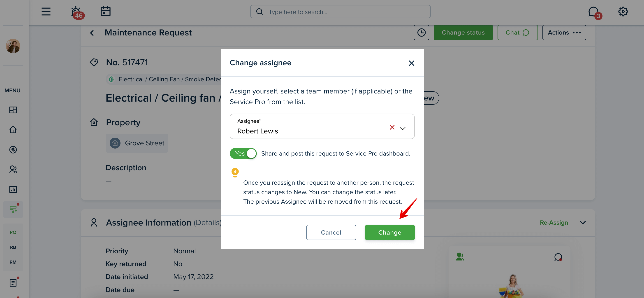Open the Actions dropdown menu
Viewport: 644px width, 298px height.
point(564,33)
